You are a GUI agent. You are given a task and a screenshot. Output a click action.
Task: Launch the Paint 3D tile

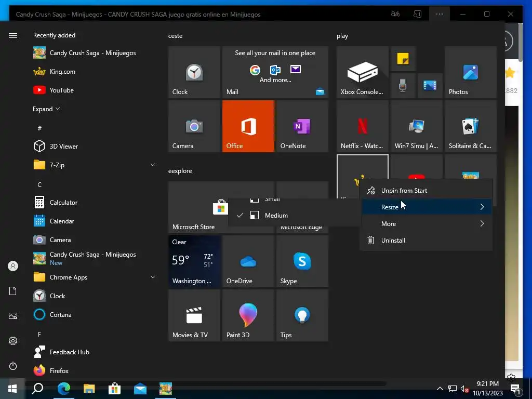(248, 315)
